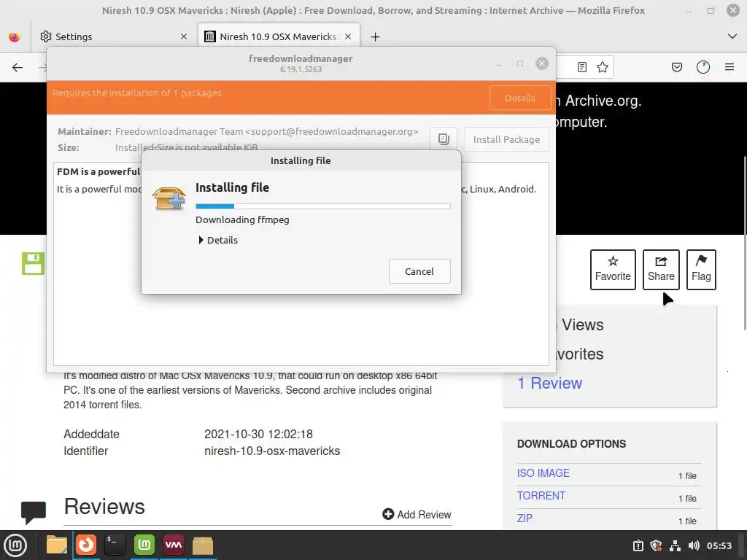Click identifier value niresh-10.9-osx-mavericks
Viewport: 747px width, 560px height.
click(272, 451)
